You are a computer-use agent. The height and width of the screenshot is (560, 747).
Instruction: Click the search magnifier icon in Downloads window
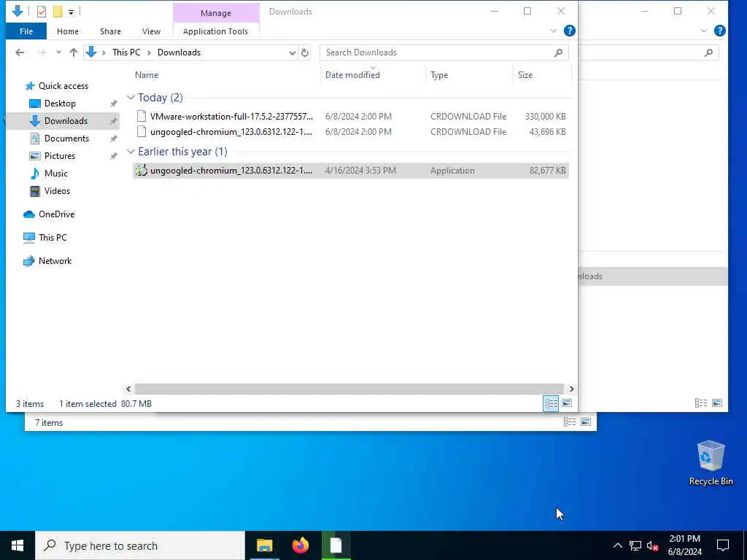(x=558, y=52)
